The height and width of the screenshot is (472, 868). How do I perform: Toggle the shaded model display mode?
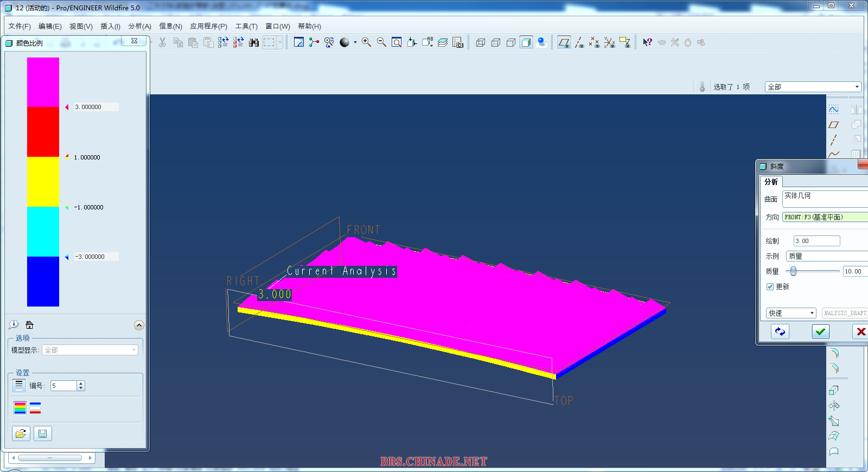tap(526, 42)
